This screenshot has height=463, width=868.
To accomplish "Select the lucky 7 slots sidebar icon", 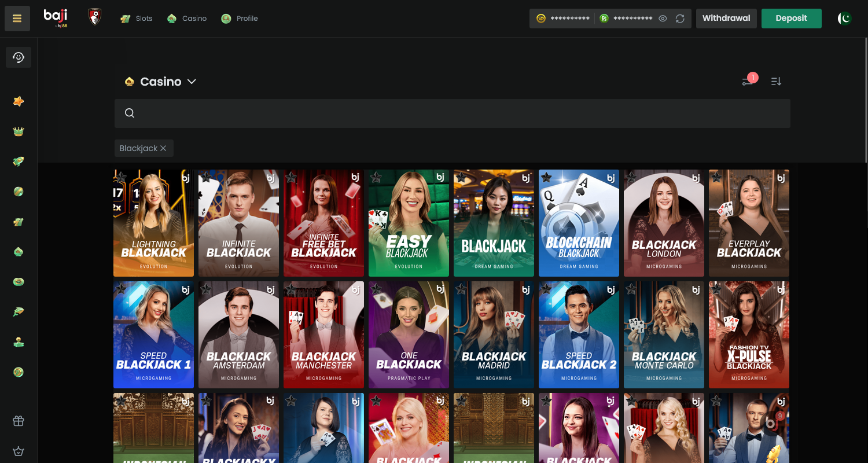I will click(x=18, y=222).
